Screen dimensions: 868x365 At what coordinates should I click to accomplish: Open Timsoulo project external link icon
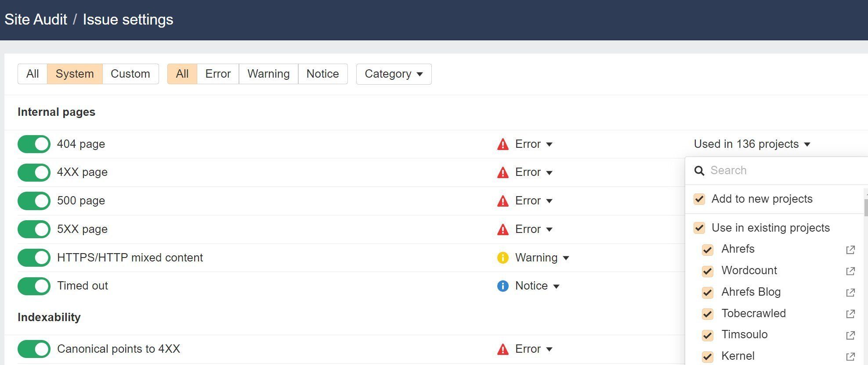click(850, 336)
